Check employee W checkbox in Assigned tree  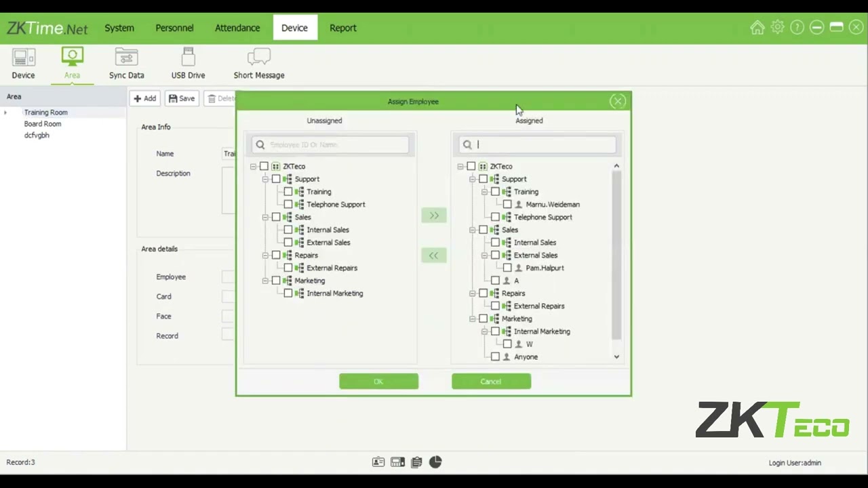click(507, 344)
